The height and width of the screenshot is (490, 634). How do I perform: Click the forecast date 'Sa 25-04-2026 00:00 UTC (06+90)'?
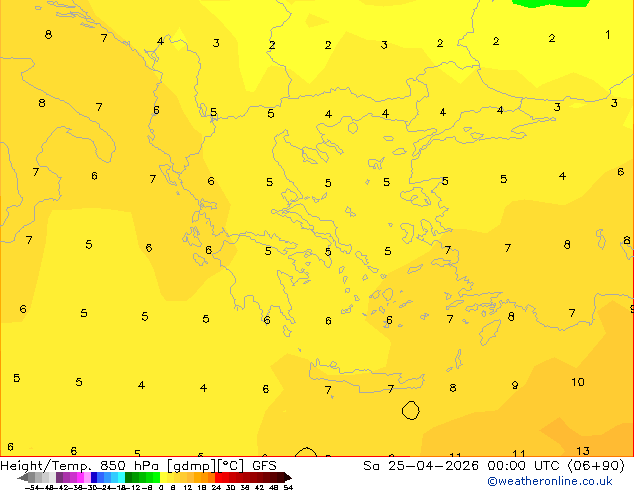pos(494,466)
